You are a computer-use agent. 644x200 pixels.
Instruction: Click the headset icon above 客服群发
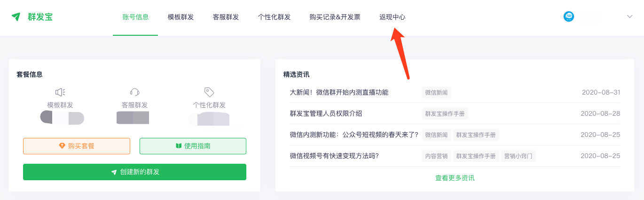click(135, 92)
